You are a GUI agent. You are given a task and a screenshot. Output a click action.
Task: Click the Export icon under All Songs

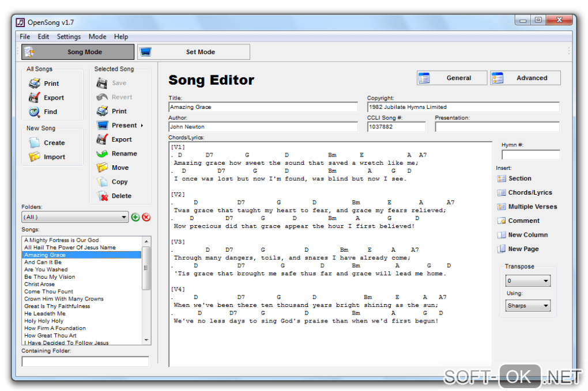(34, 97)
